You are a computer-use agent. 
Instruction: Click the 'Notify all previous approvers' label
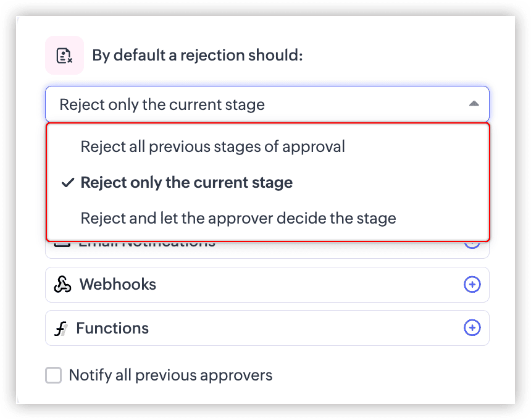pyautogui.click(x=170, y=376)
